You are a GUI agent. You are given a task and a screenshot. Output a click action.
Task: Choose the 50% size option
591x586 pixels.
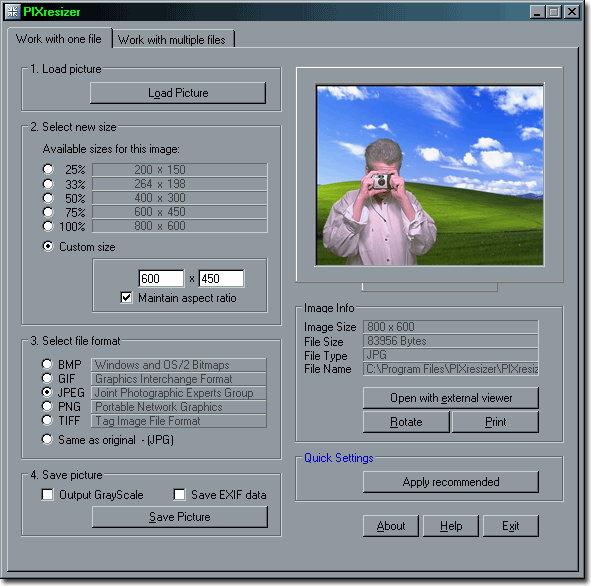[x=48, y=198]
